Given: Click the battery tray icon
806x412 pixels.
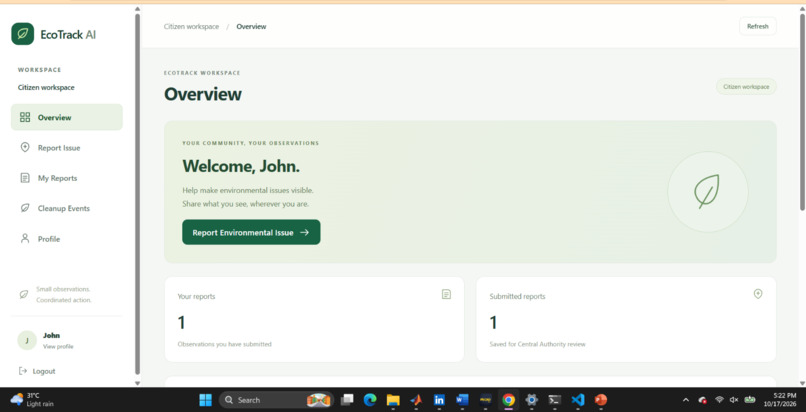Looking at the screenshot, I should point(750,400).
